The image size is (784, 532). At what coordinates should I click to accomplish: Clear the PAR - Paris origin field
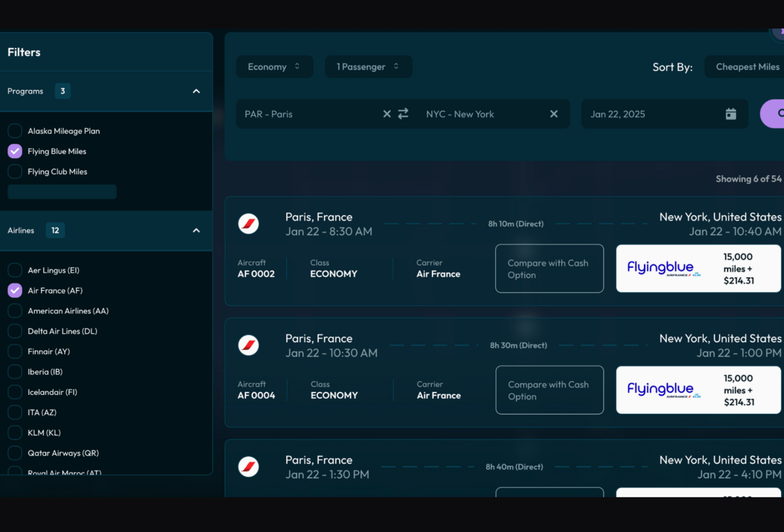click(387, 114)
